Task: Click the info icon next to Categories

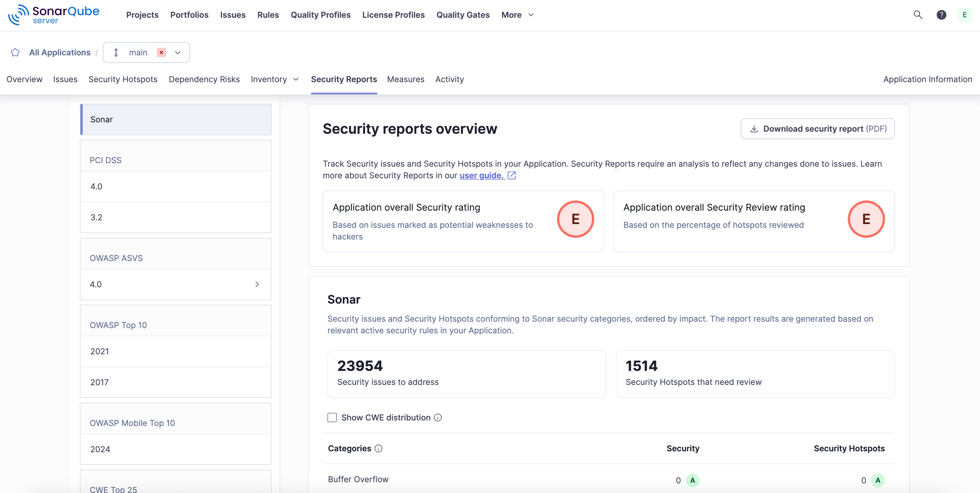Action: coord(378,448)
